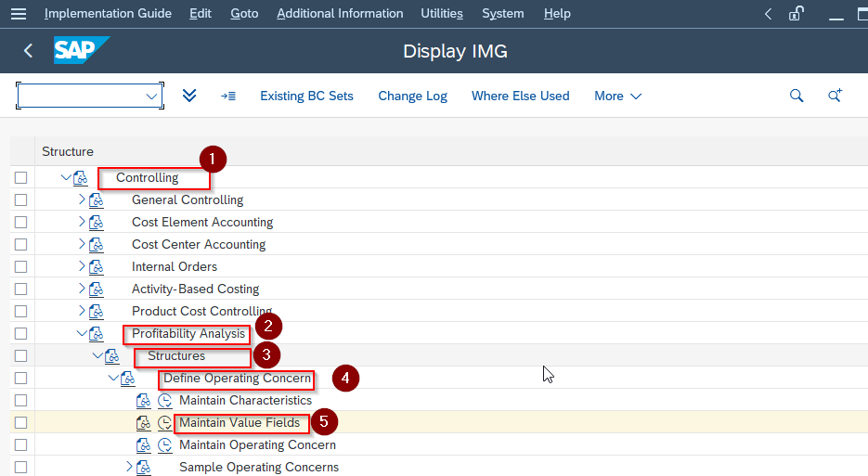The width and height of the screenshot is (868, 476).
Task: Collapse the Profitability Analysis node
Action: click(82, 333)
